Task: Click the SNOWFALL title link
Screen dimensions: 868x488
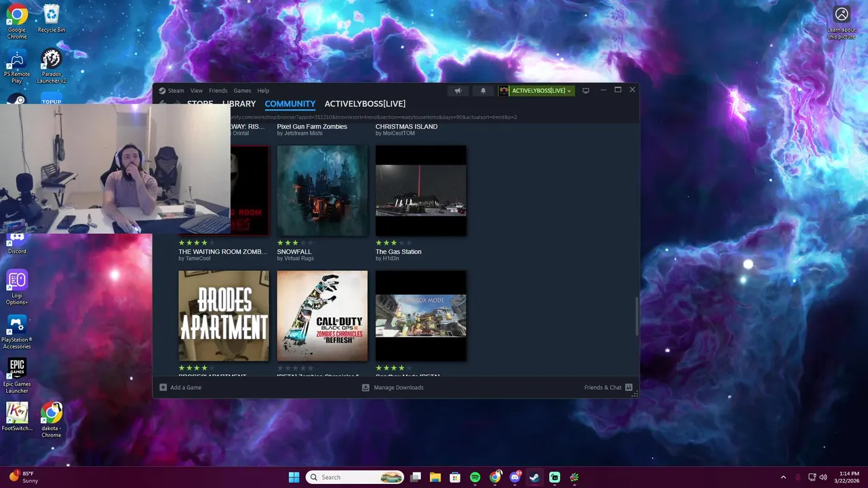Action: (294, 251)
